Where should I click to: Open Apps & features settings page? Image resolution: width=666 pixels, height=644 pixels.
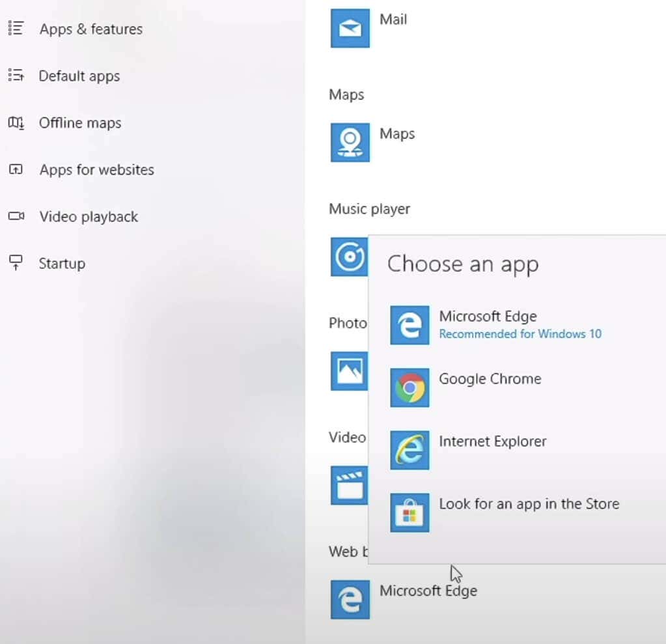pyautogui.click(x=91, y=29)
